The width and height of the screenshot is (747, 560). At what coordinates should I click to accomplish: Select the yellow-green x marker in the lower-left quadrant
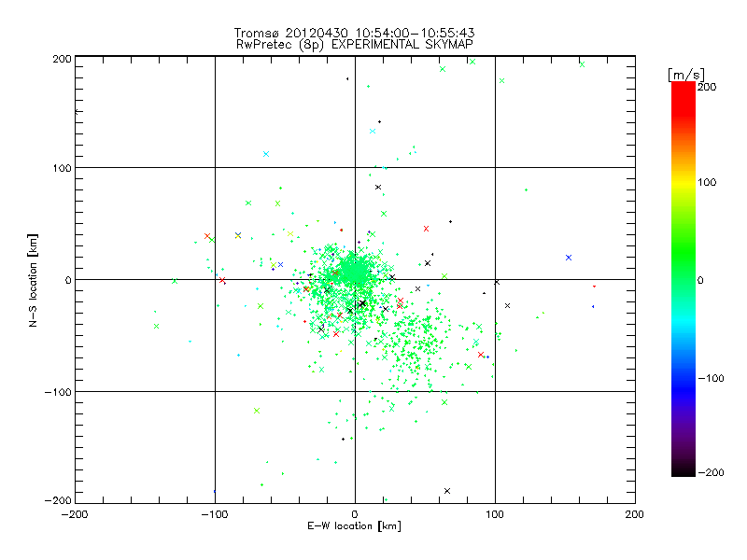click(256, 411)
